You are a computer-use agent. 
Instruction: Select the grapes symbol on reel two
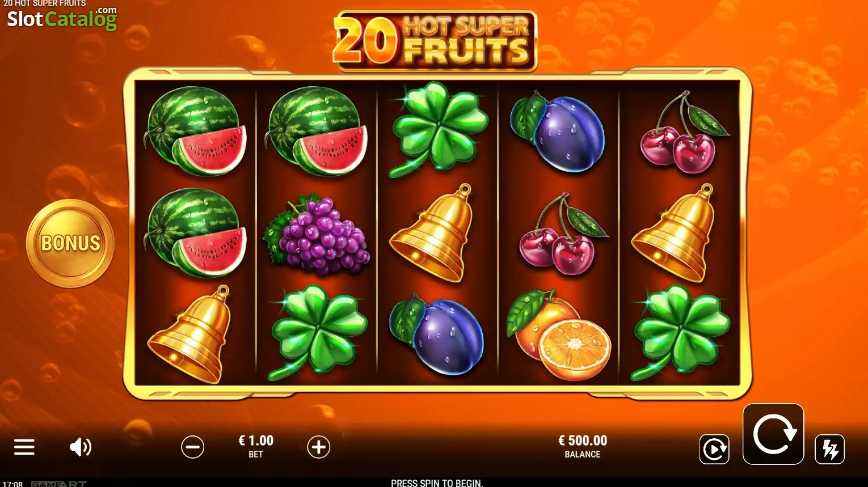(x=317, y=235)
